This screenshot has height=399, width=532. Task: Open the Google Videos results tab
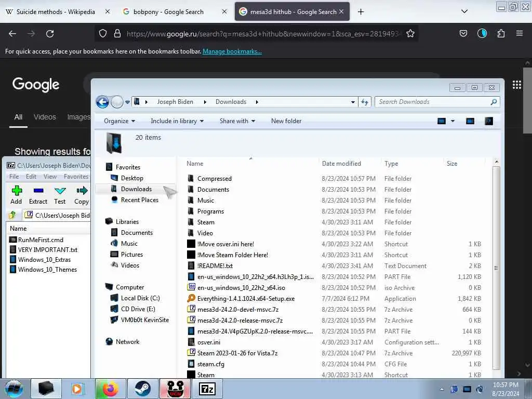(x=45, y=117)
